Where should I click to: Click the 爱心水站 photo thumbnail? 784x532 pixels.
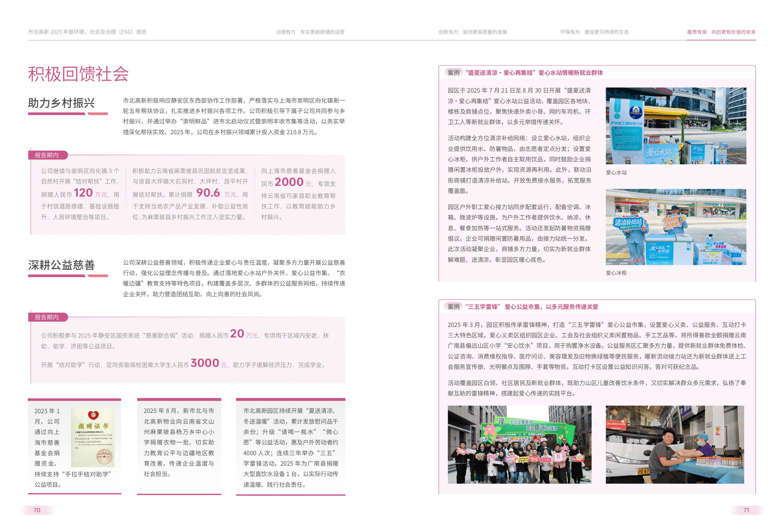coord(676,126)
